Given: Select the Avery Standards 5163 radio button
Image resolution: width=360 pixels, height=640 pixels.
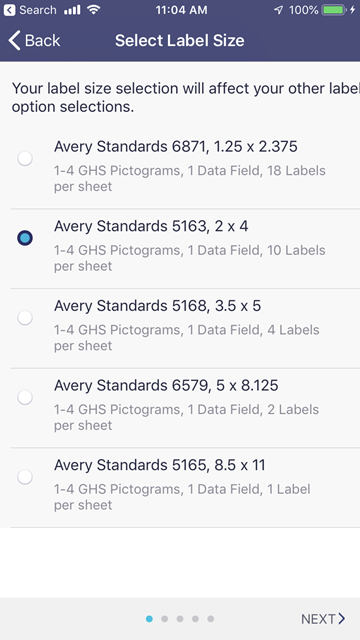Looking at the screenshot, I should [25, 238].
